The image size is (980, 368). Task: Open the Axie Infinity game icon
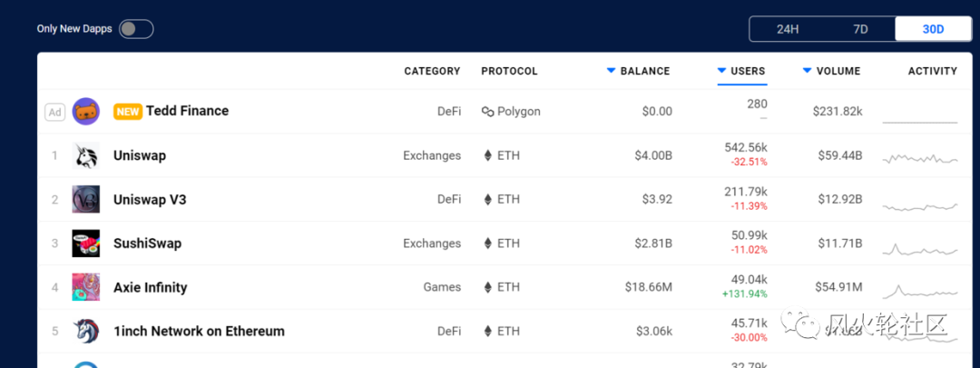pos(85,287)
